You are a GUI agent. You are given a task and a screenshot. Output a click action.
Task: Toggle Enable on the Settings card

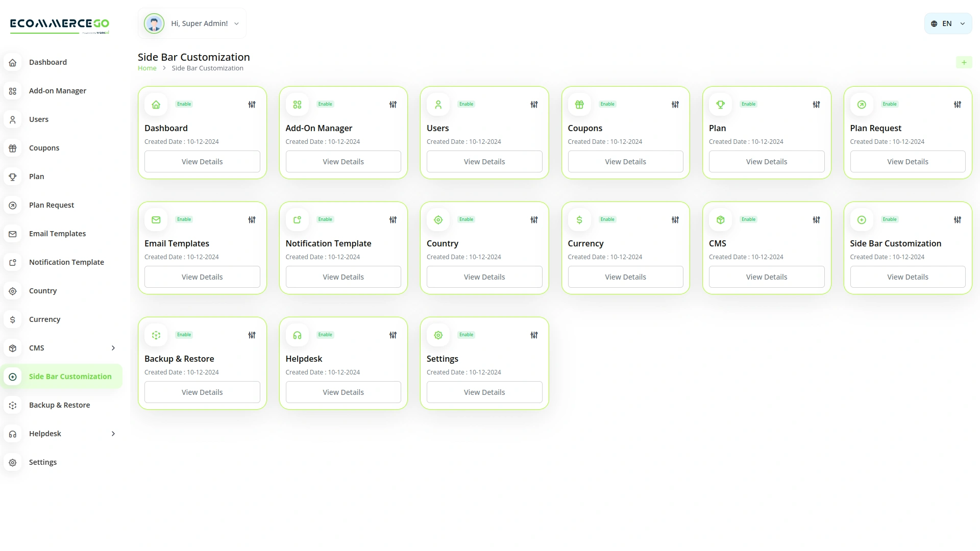(x=466, y=335)
